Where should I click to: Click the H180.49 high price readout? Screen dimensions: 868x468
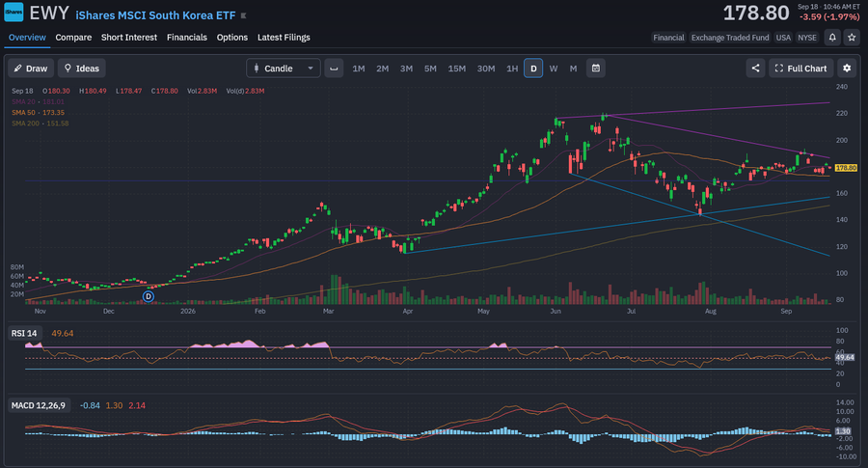coord(93,91)
